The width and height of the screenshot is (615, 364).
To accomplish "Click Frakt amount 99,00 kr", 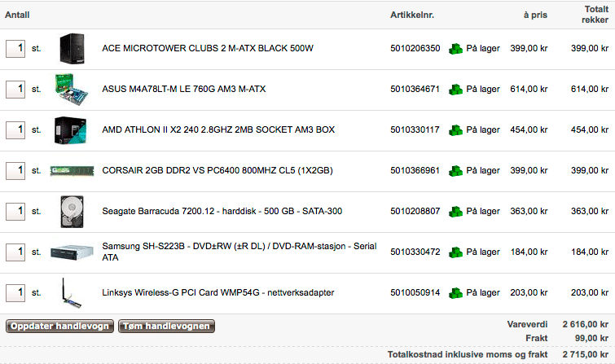I will click(592, 338).
